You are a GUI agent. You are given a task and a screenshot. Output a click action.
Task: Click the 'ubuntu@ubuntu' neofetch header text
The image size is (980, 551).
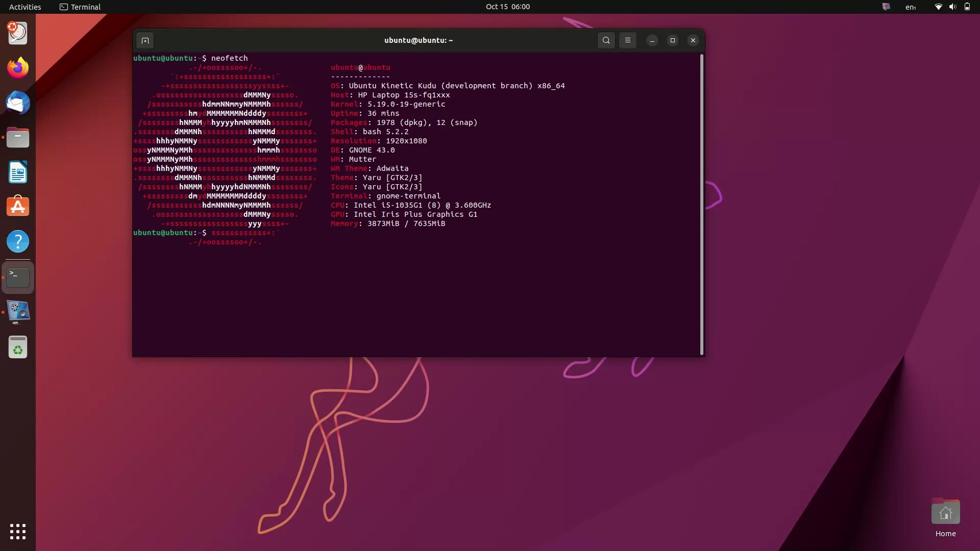[360, 67]
